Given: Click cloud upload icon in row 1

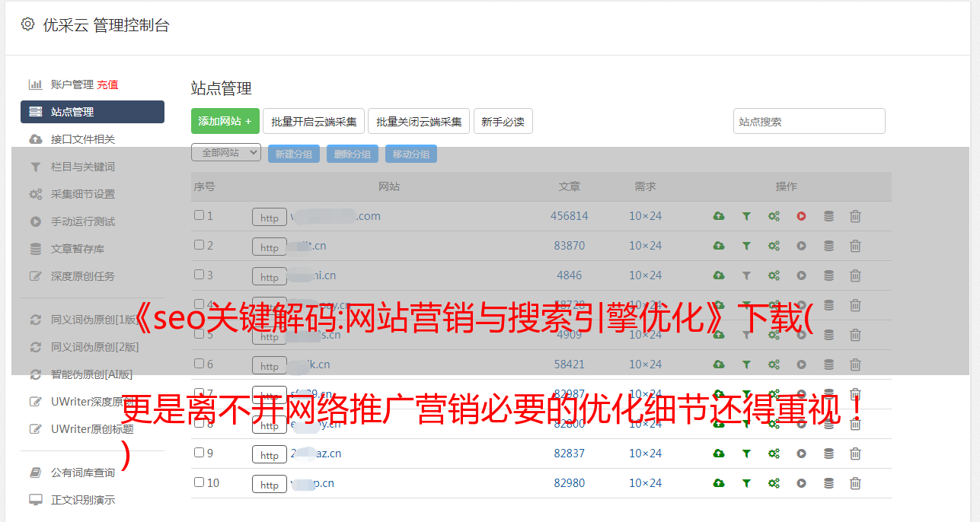Looking at the screenshot, I should 719,216.
